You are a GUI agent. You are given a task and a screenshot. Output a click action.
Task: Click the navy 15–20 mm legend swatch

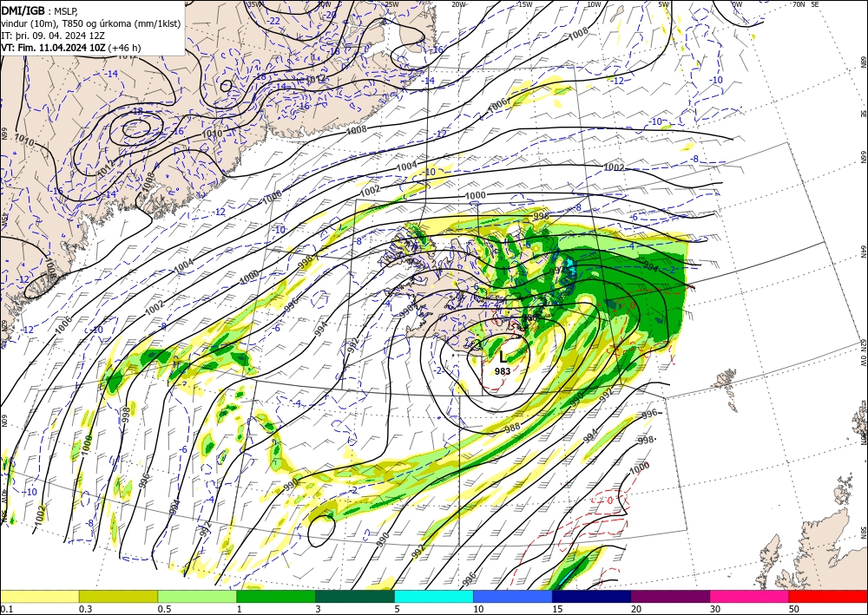[592, 596]
